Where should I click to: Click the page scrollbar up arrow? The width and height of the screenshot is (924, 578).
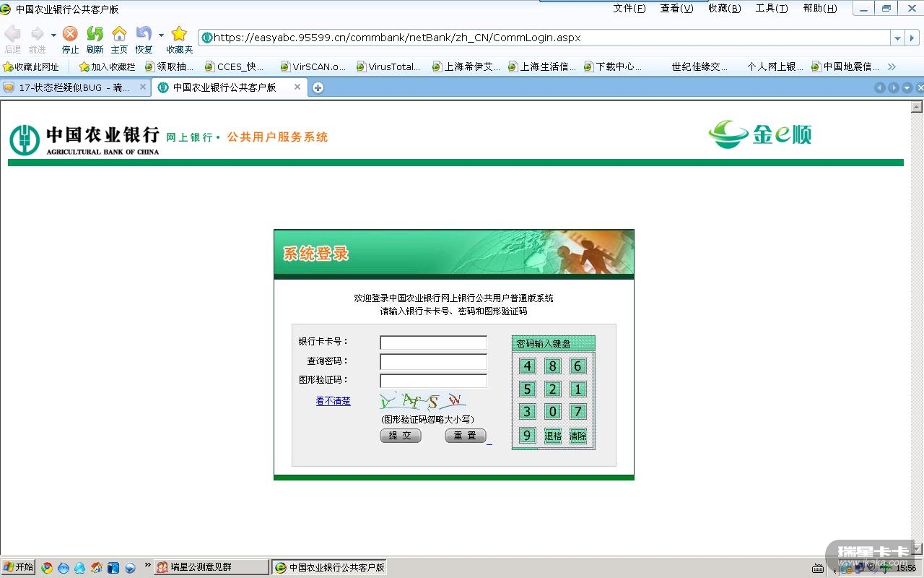(x=917, y=106)
